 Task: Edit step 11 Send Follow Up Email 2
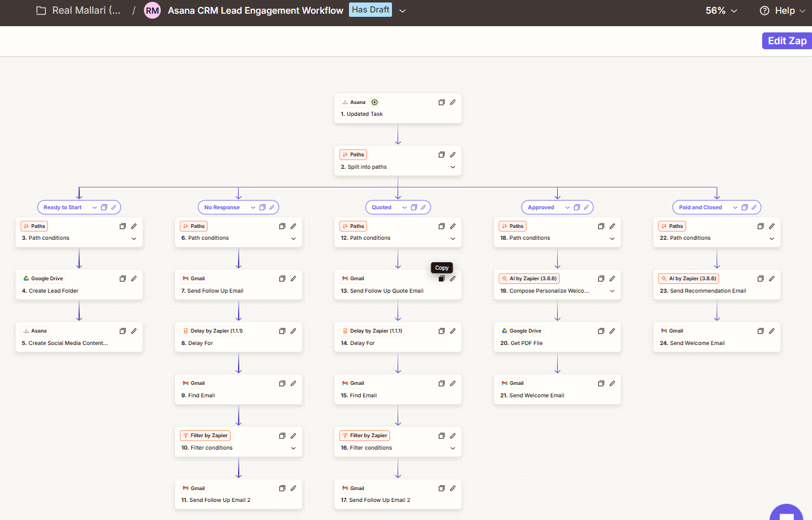(294, 488)
